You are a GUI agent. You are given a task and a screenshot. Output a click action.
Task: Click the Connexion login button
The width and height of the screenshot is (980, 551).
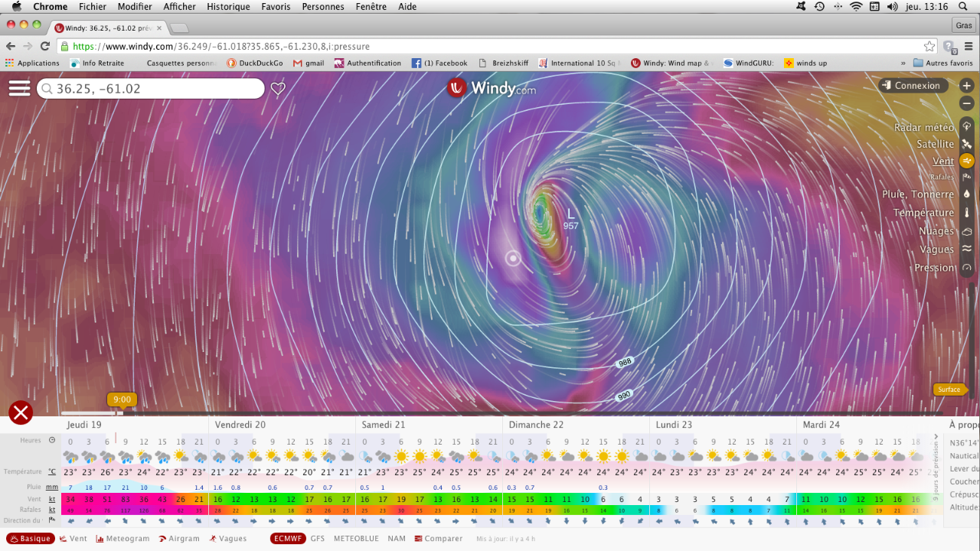(x=913, y=86)
